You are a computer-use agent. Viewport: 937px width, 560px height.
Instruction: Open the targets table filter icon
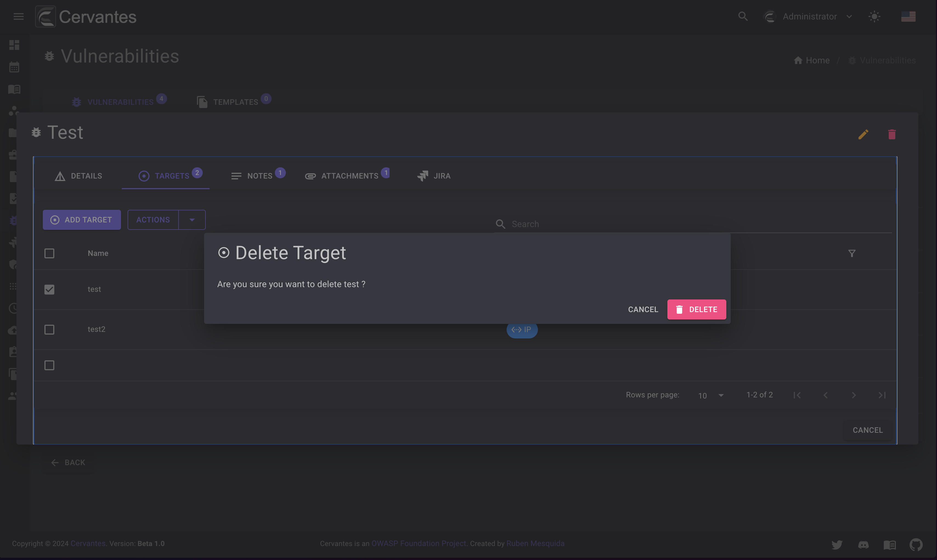[852, 253]
